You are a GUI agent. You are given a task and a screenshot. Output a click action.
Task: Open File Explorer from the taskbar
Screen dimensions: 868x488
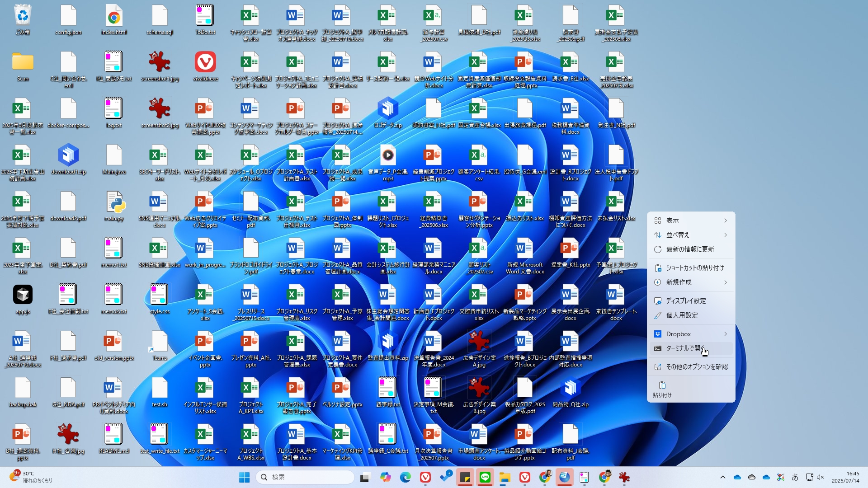[x=505, y=477]
